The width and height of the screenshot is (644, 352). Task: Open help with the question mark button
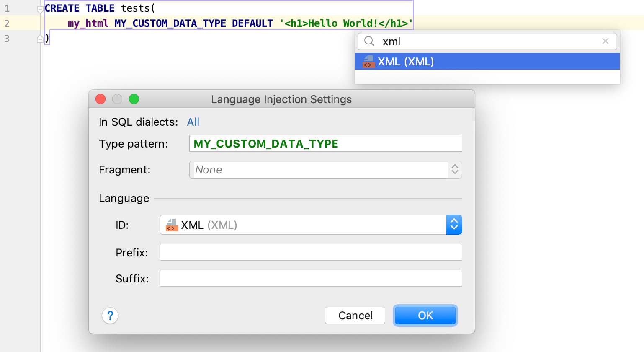click(110, 316)
